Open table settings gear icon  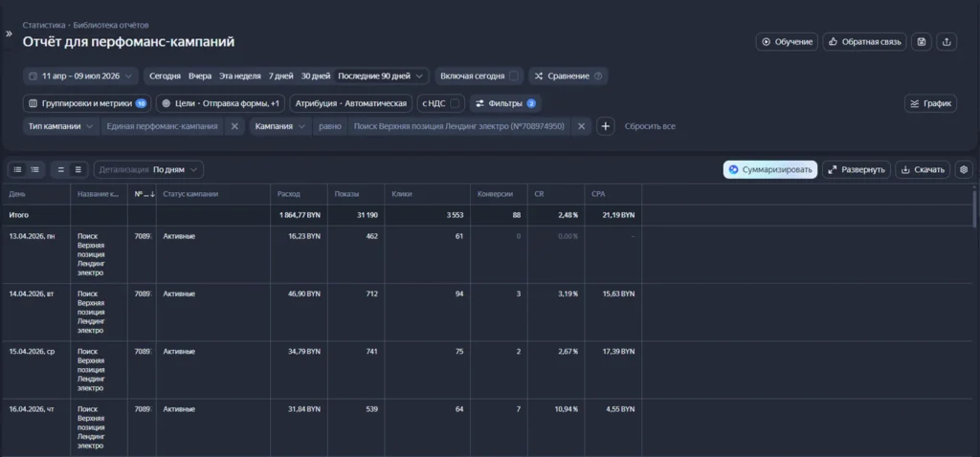coord(964,169)
